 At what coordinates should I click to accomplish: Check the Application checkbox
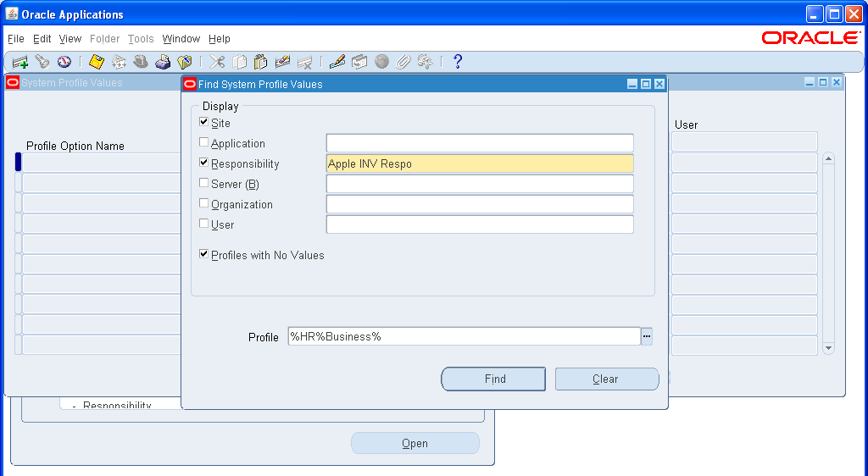[203, 142]
